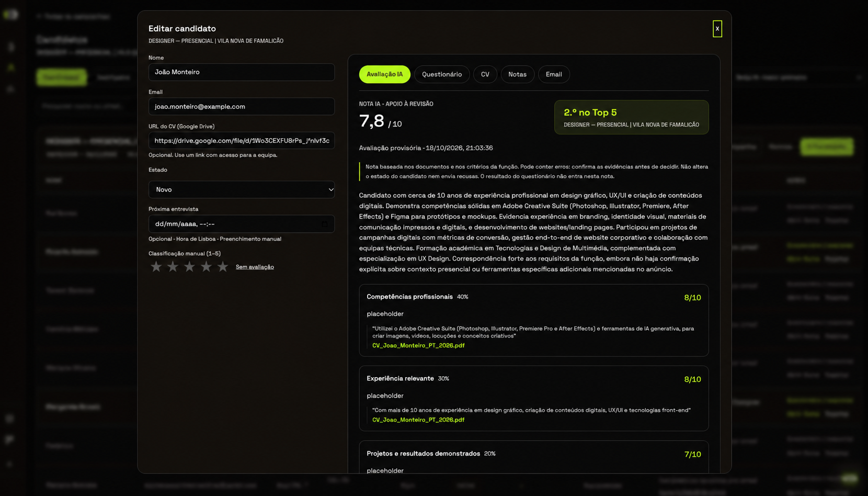Set manual rating to two stars

click(x=173, y=267)
